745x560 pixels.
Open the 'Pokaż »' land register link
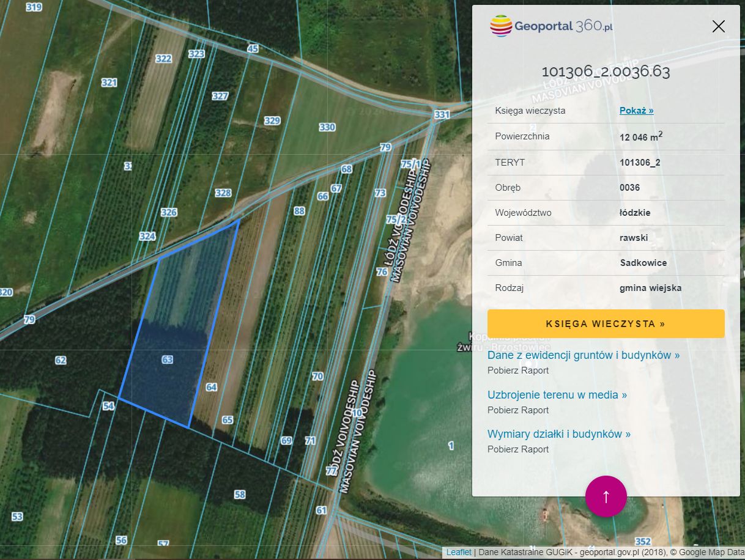coord(636,111)
